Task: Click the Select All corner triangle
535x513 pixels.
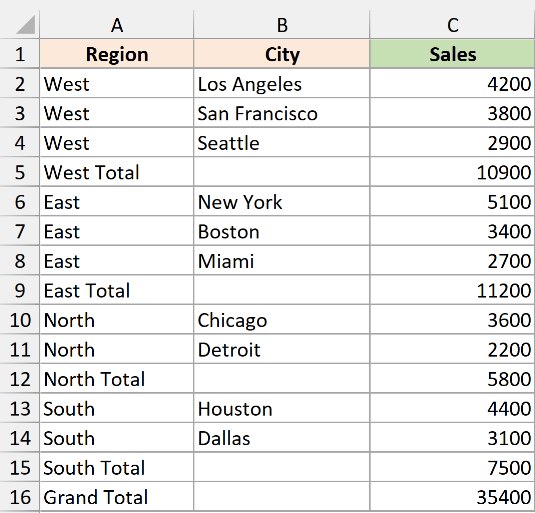Action: point(25,25)
